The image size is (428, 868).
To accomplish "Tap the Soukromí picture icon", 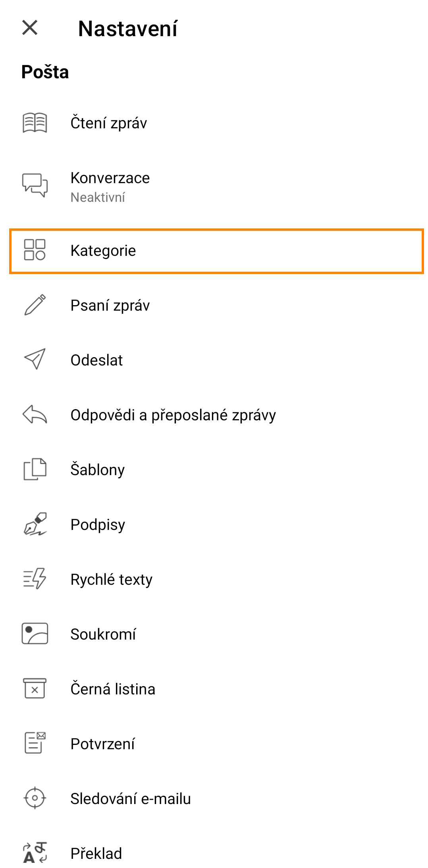I will (x=35, y=634).
